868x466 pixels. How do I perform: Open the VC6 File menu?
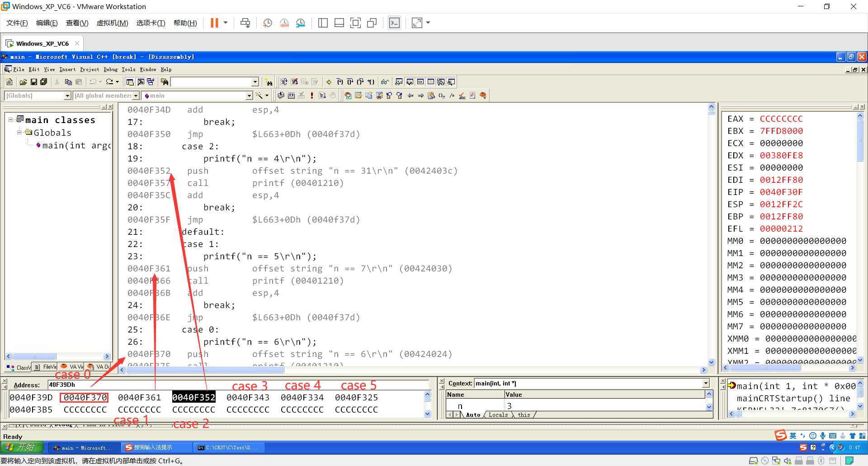[x=19, y=69]
